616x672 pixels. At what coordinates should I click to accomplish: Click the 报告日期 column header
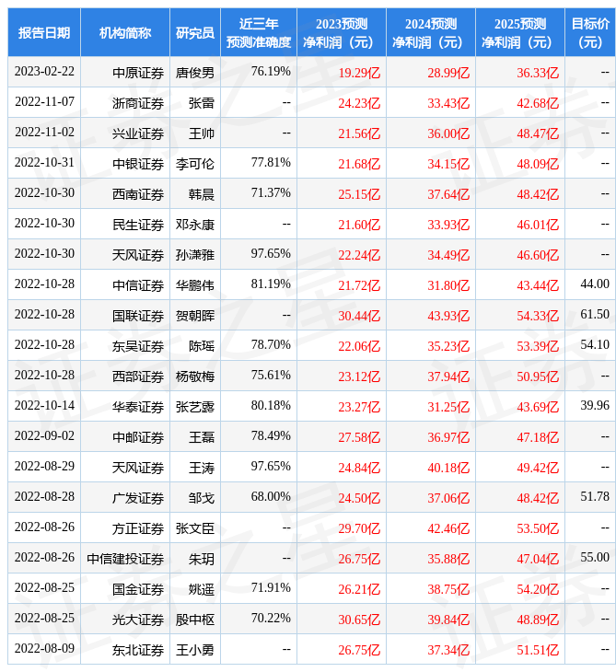tap(43, 32)
